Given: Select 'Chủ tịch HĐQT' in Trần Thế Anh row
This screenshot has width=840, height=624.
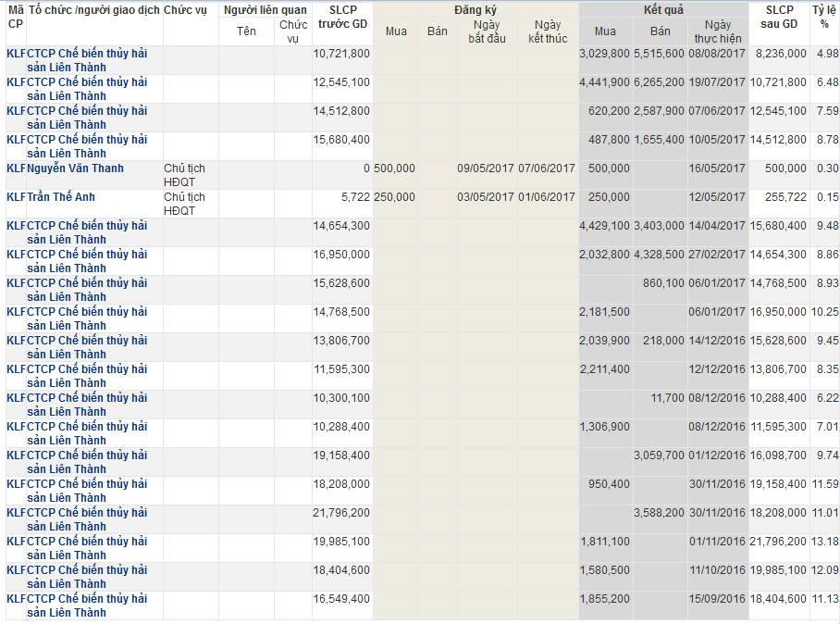Looking at the screenshot, I should coord(184,204).
